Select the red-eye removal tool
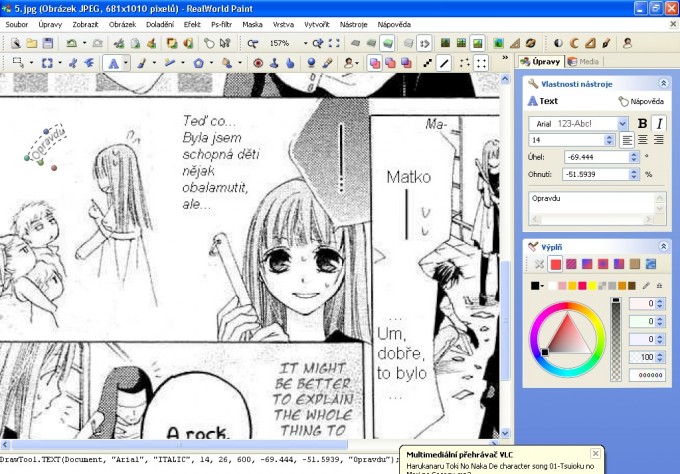Screen dimensions: 680x474 tap(258, 64)
